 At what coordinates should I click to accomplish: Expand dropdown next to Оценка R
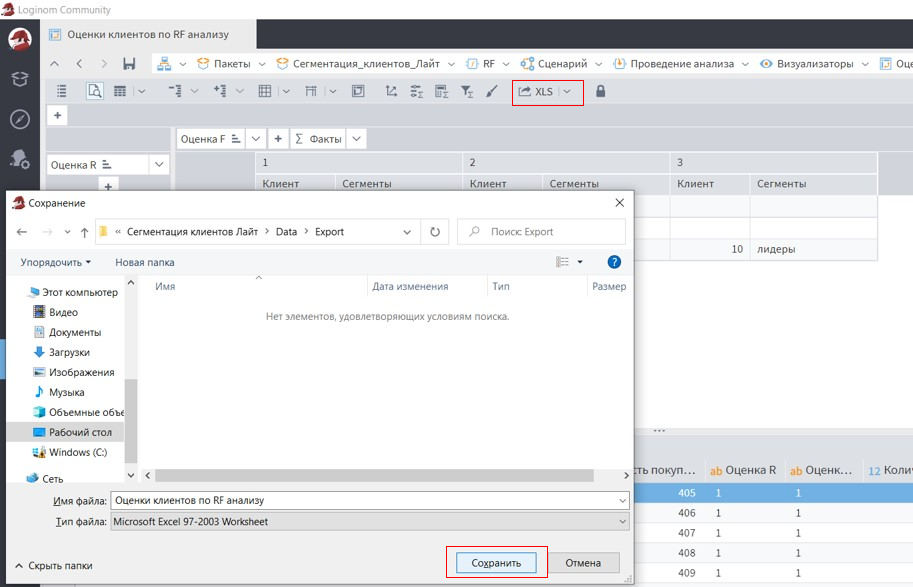point(159,165)
